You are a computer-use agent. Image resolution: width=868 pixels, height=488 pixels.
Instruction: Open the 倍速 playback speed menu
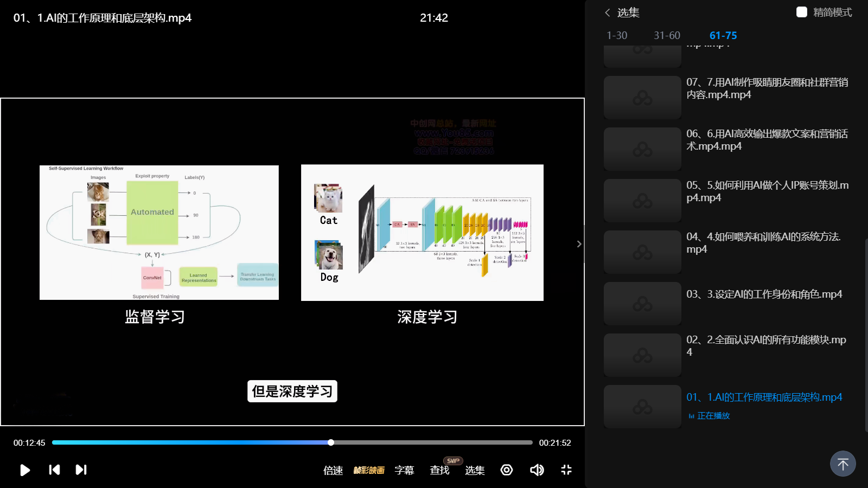click(x=333, y=470)
